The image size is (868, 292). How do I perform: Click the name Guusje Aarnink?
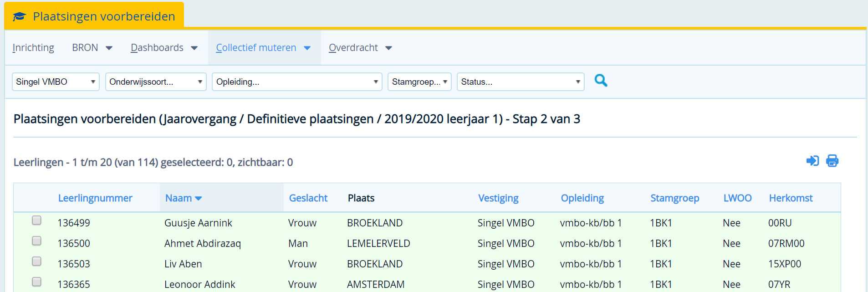(x=198, y=223)
